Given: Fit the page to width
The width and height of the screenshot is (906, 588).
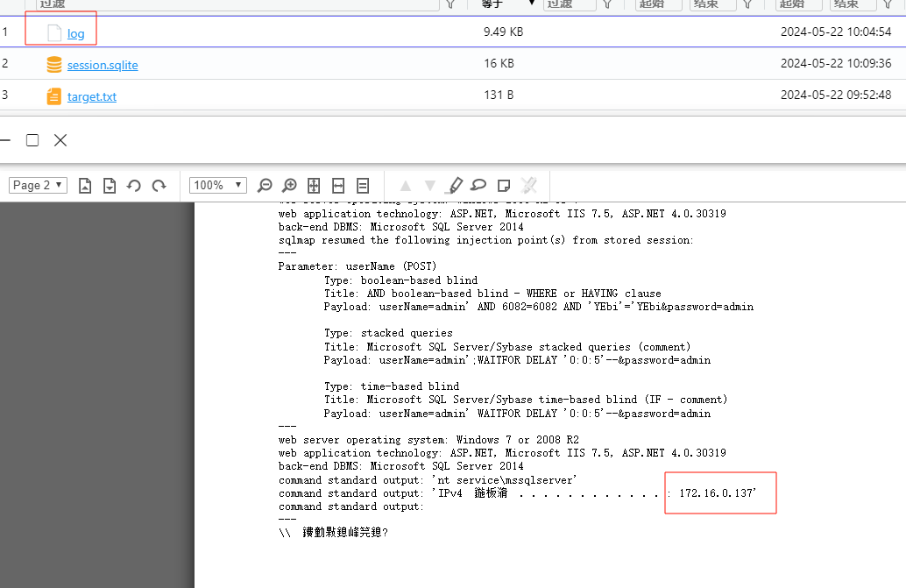Looking at the screenshot, I should point(338,186).
